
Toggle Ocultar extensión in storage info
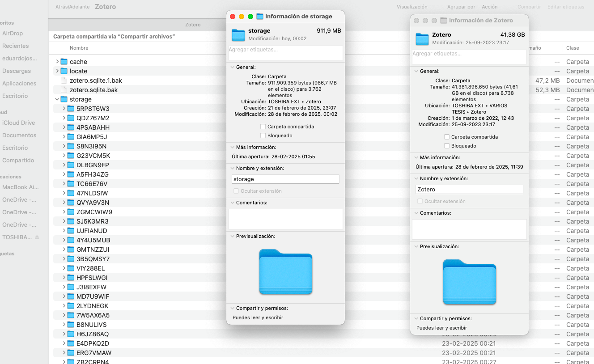click(x=236, y=191)
